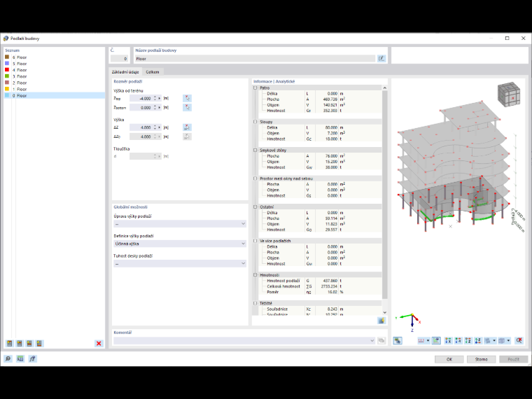Open Tuhost desky podlaží dropdown
532x399 pixels.
click(x=179, y=264)
